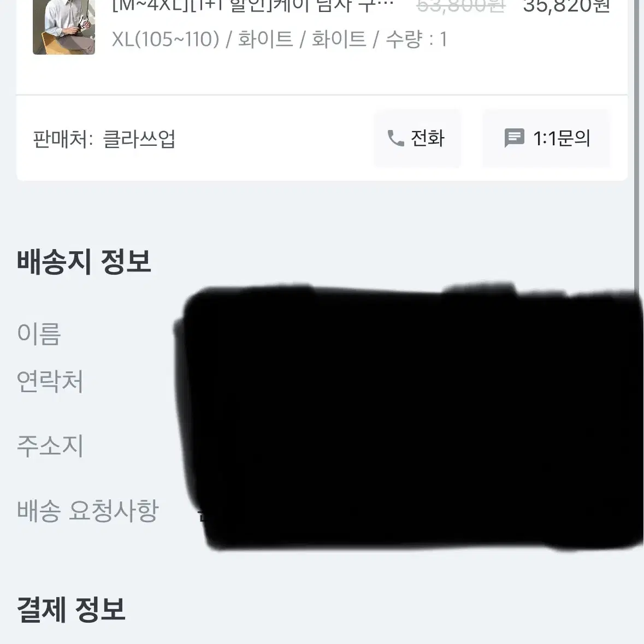Tap the chat bubble inquiry icon
This screenshot has width=644, height=644.
click(x=514, y=138)
